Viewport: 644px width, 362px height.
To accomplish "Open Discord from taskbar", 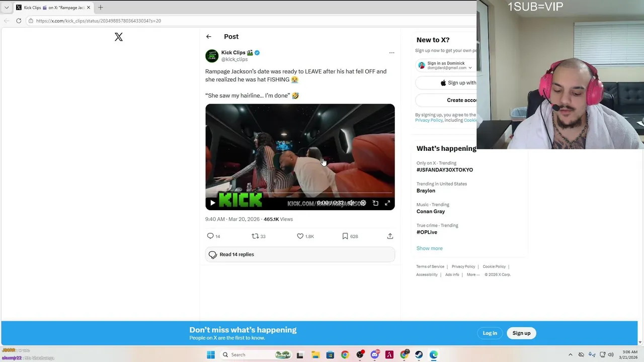I will point(374,354).
